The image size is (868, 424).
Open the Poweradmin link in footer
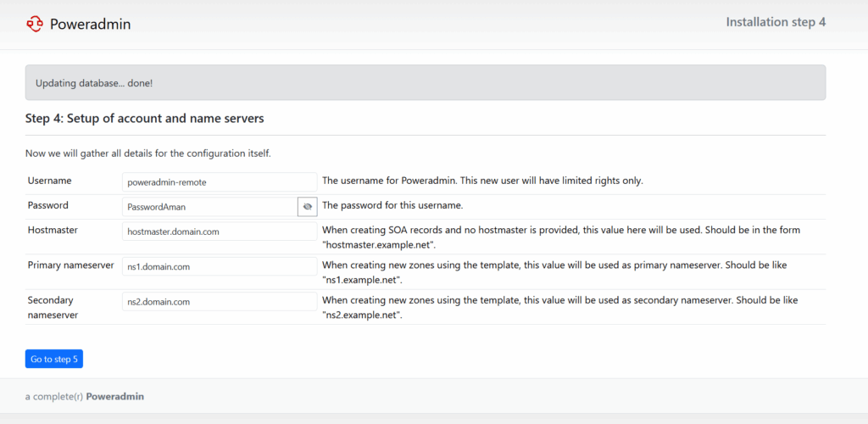(x=115, y=397)
